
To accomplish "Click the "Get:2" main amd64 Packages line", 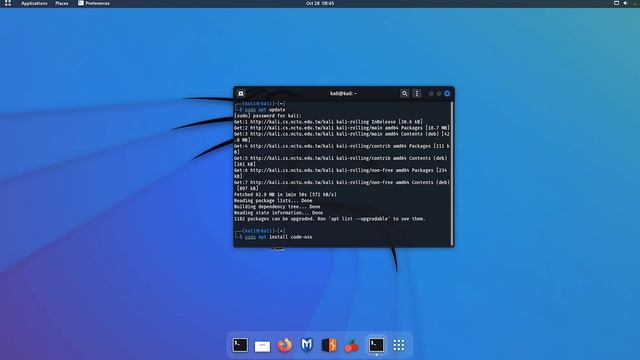I will pyautogui.click(x=342, y=128).
